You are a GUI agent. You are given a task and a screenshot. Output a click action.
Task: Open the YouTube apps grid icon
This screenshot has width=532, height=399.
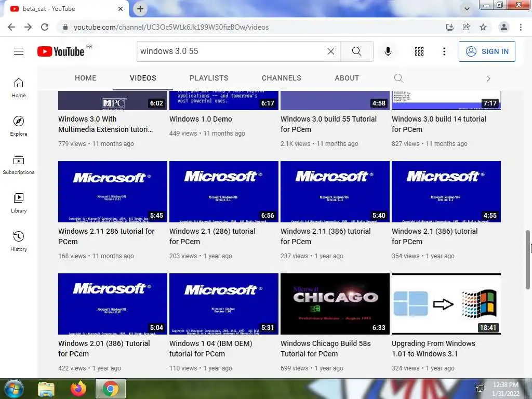click(x=419, y=51)
